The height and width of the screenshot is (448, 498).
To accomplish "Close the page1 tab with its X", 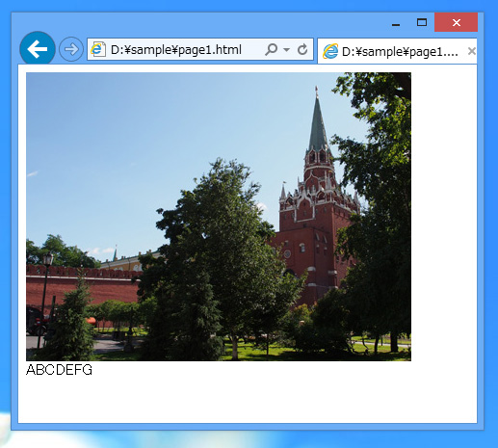I will tap(471, 51).
